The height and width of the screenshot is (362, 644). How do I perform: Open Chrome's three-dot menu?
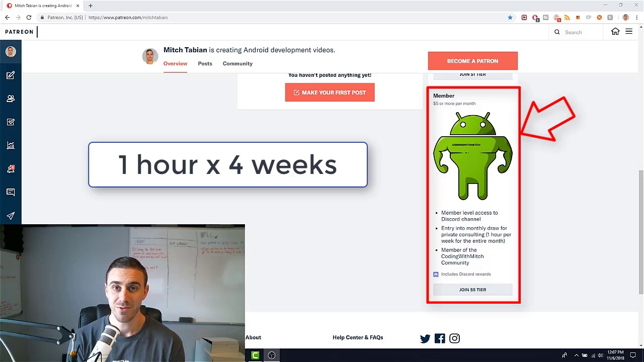pos(637,18)
